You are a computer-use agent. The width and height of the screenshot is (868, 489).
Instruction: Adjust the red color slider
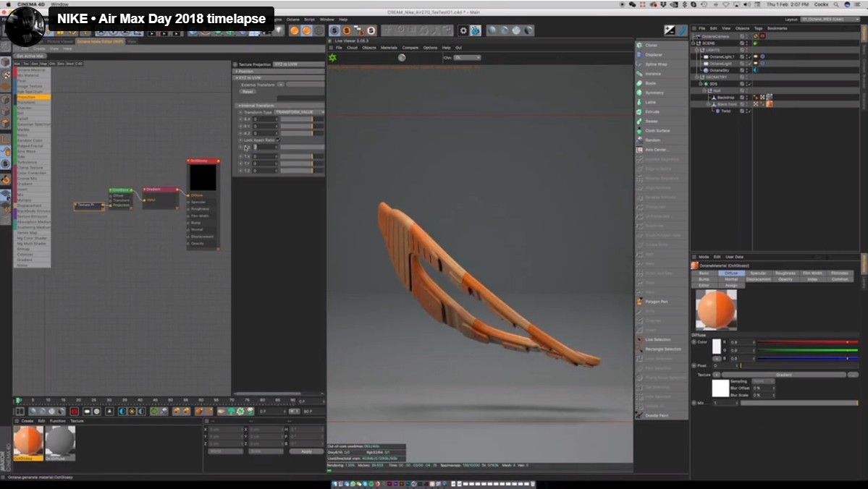(x=807, y=342)
